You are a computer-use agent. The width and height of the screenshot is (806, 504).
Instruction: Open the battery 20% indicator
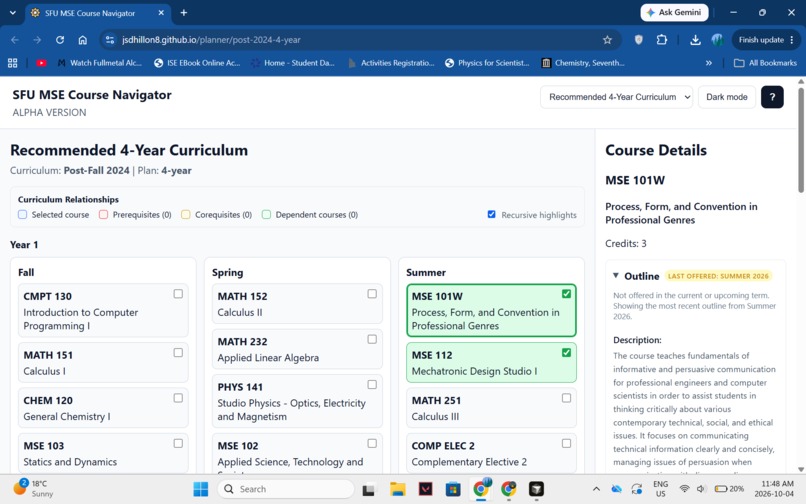tap(729, 489)
